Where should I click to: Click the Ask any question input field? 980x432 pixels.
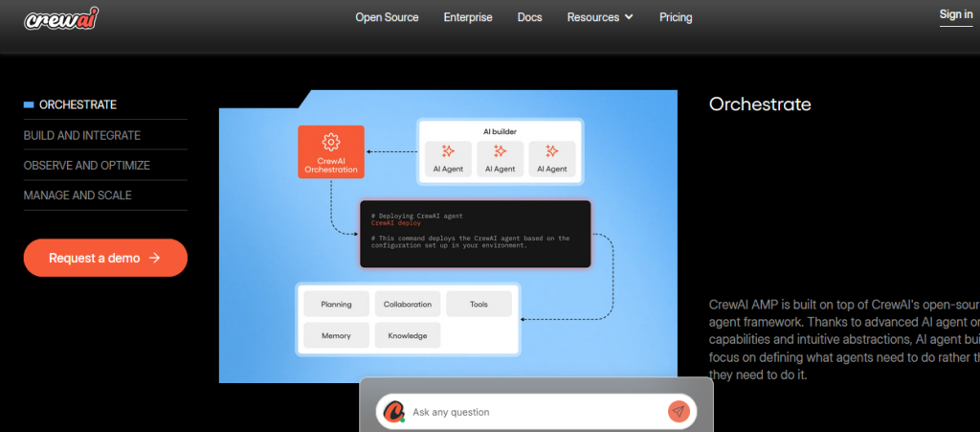tap(536, 412)
